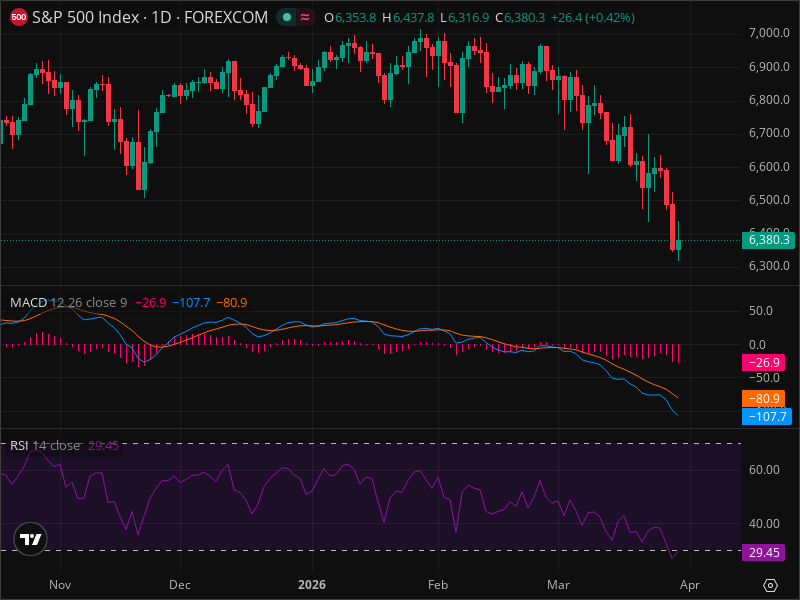
Task: Click the Mar label on time axis
Action: tap(558, 585)
